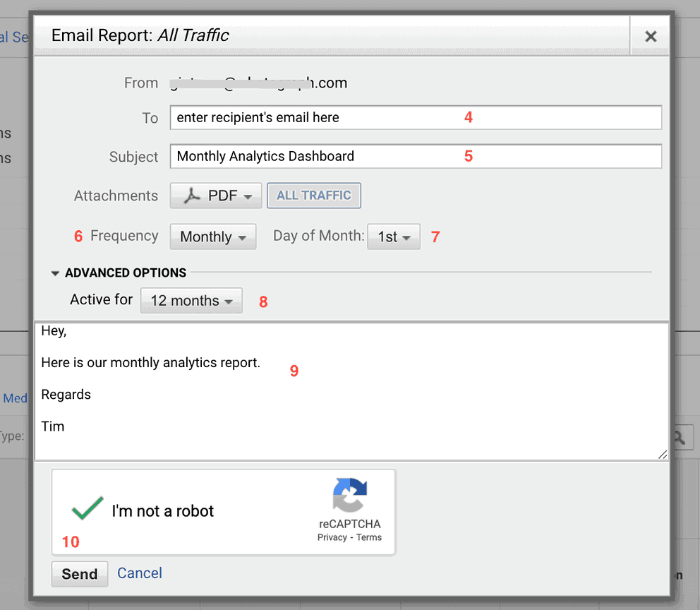Open the Day of Month dropdown
Screen dimensions: 700x610
click(x=394, y=237)
